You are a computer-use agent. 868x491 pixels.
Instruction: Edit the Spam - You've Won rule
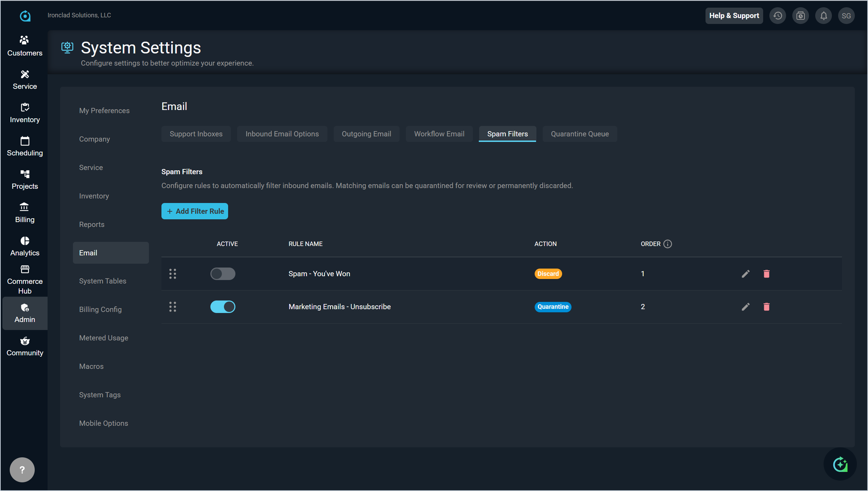(745, 274)
